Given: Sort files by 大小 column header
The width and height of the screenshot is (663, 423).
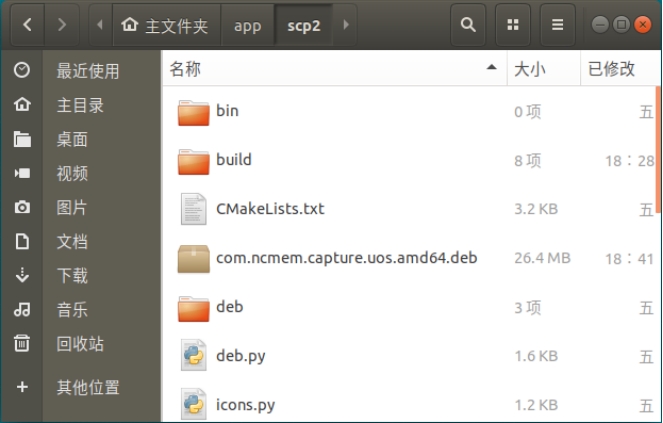Looking at the screenshot, I should pos(529,68).
